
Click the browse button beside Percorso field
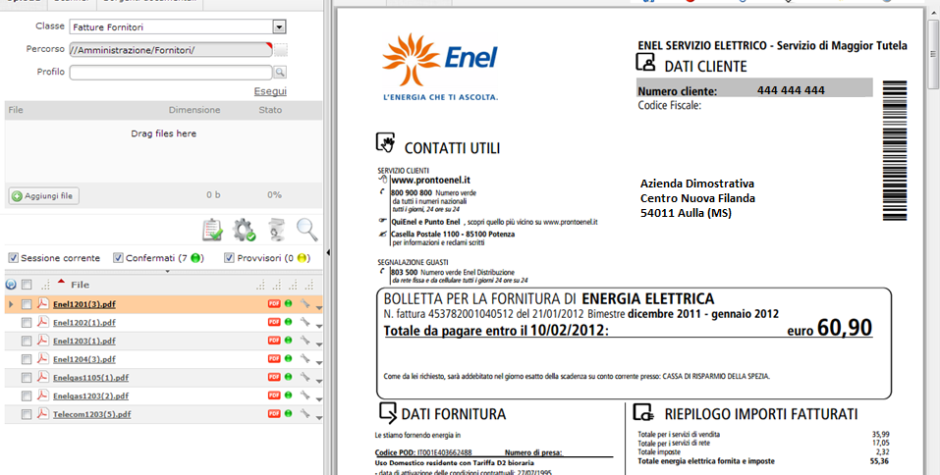281,50
